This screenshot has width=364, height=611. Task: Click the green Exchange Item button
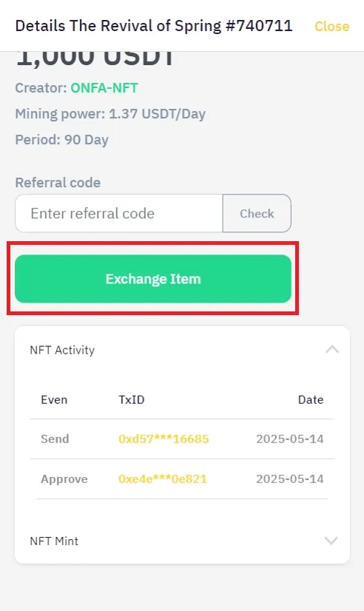click(x=153, y=279)
